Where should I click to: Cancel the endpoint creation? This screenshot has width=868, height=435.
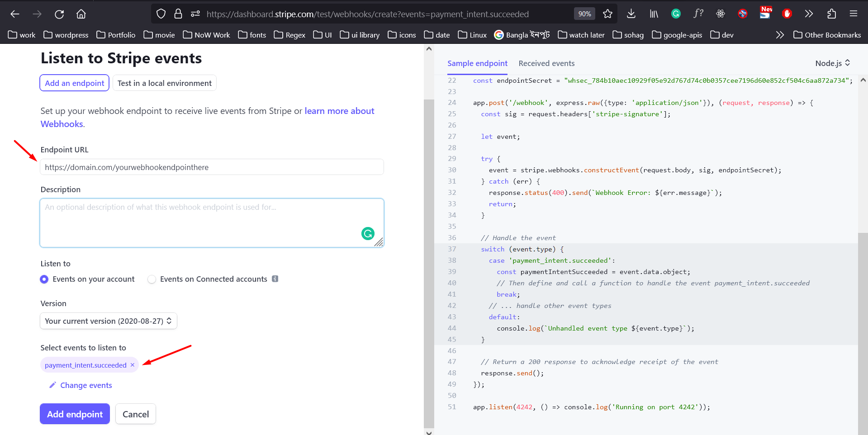point(136,414)
